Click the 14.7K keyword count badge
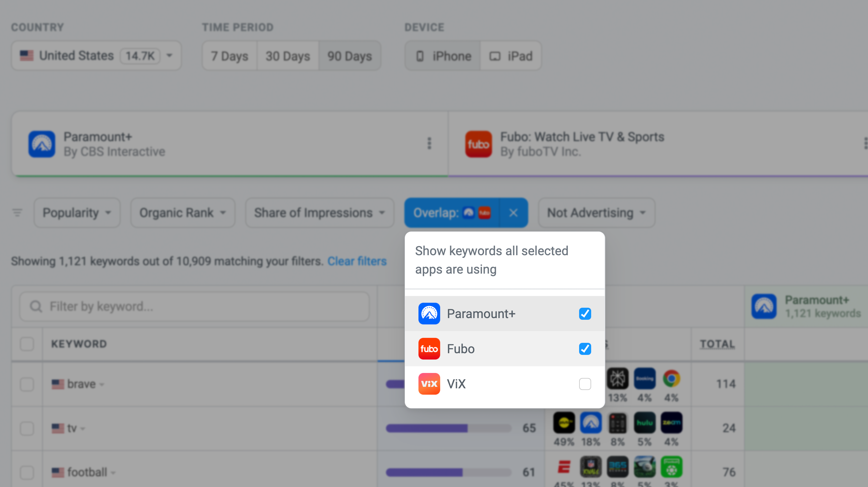 pos(140,56)
